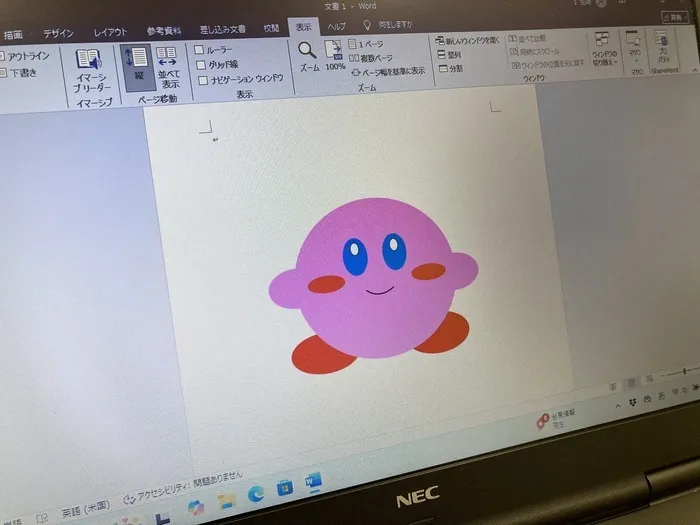This screenshot has height=525, width=700.
Task: Open Microsoft Store from the taskbar
Action: pos(284,488)
